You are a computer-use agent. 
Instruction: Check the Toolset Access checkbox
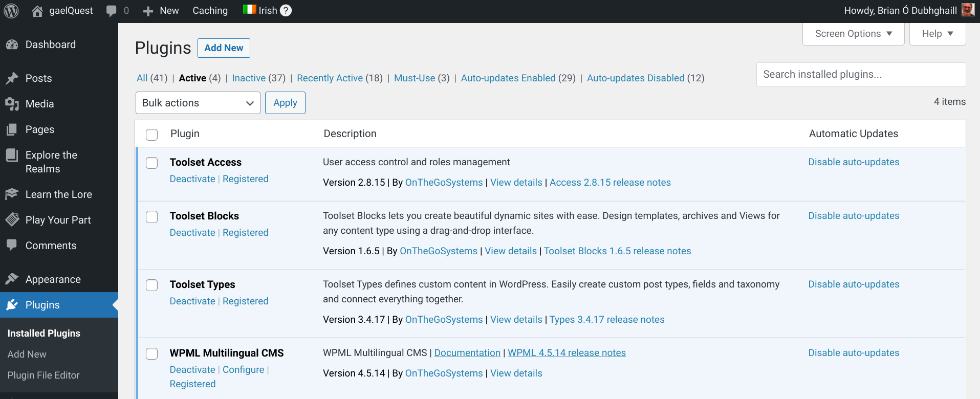152,163
